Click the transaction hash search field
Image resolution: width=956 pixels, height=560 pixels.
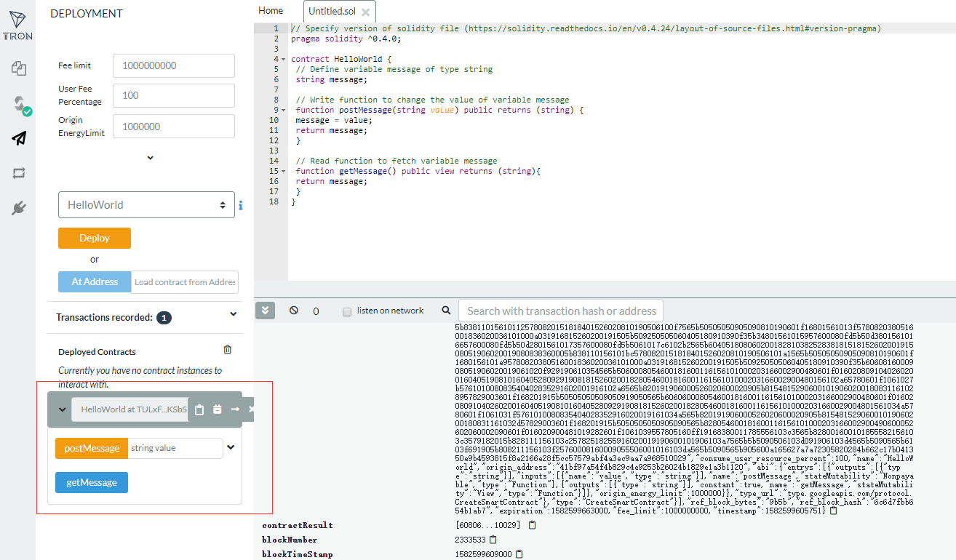562,311
